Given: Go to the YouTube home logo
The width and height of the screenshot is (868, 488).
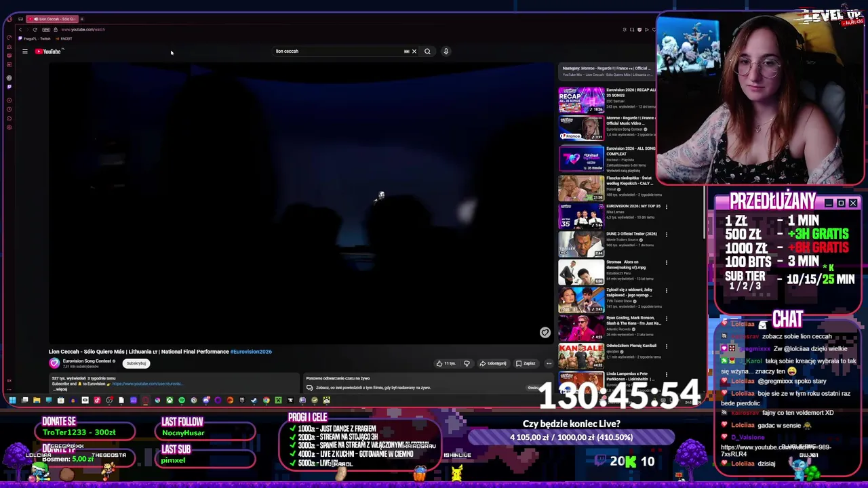Looking at the screenshot, I should [48, 52].
